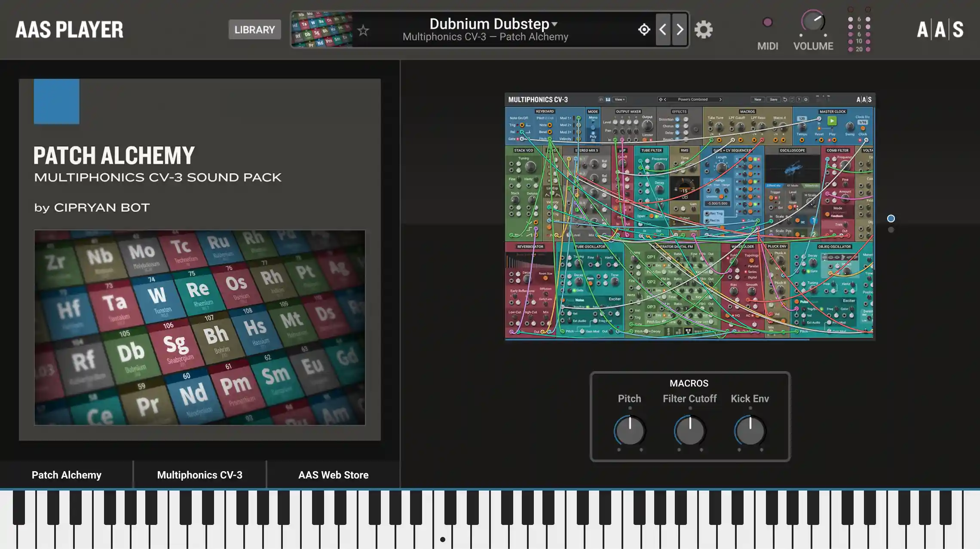
Task: Click the AAS PLAYER title logo
Action: [x=69, y=30]
